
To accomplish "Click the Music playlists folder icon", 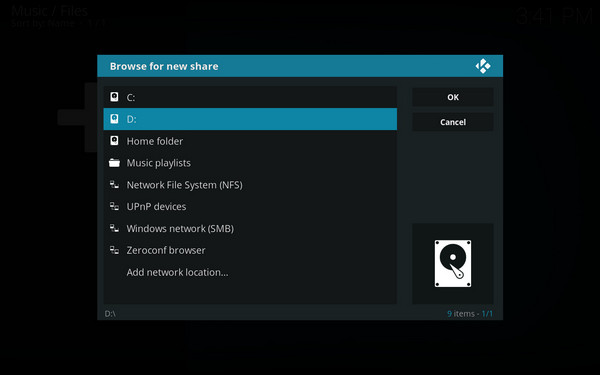I will [x=114, y=163].
